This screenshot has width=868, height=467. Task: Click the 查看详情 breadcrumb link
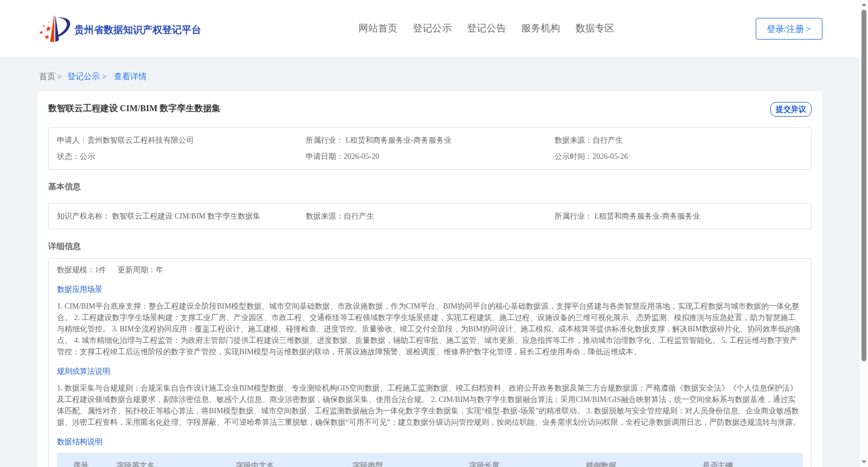130,76
